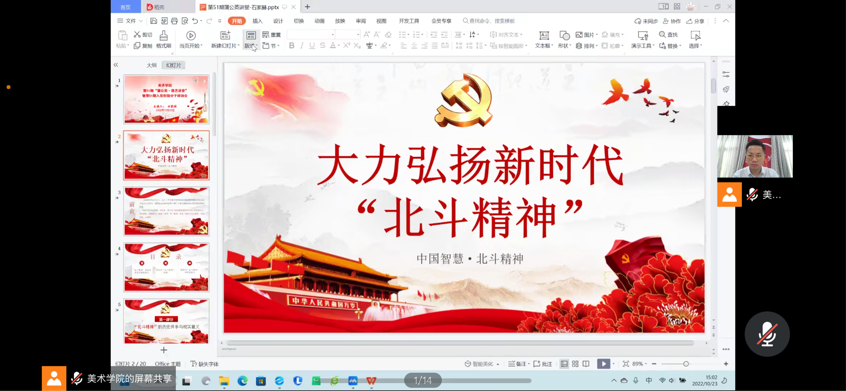Open the 设计 ribbon tab
This screenshot has width=846, height=391.
point(278,21)
